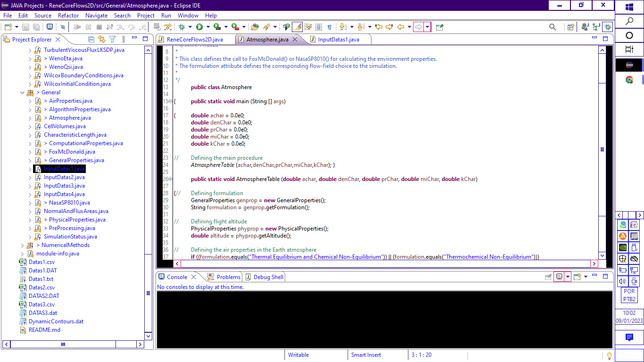The height and width of the screenshot is (362, 644).
Task: Toggle Mark Occurrences highlighter icon
Action: [297, 27]
